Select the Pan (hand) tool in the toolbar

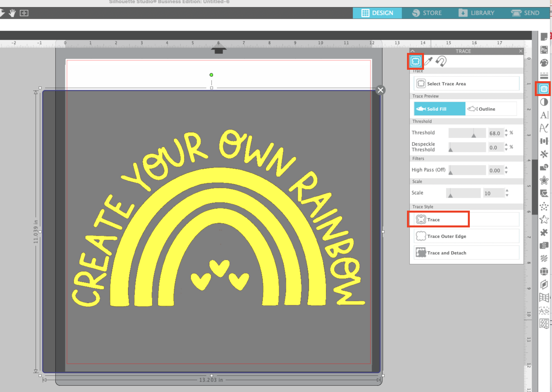12,13
